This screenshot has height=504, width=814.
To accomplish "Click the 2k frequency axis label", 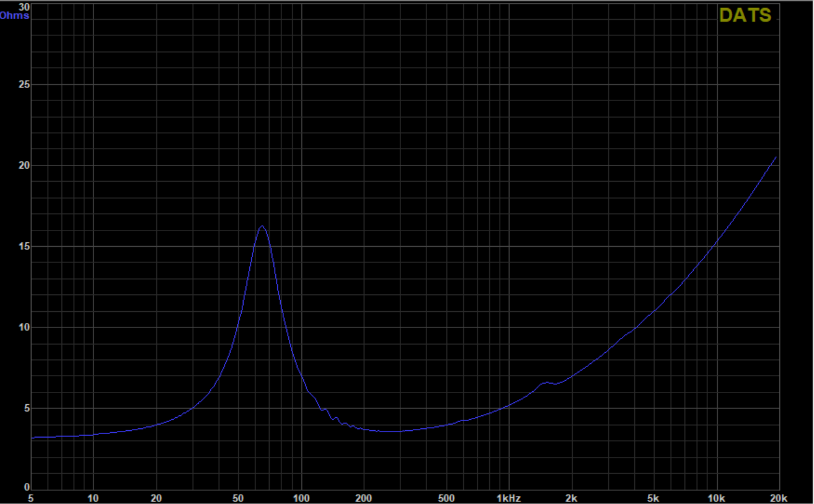I will coord(572,498).
